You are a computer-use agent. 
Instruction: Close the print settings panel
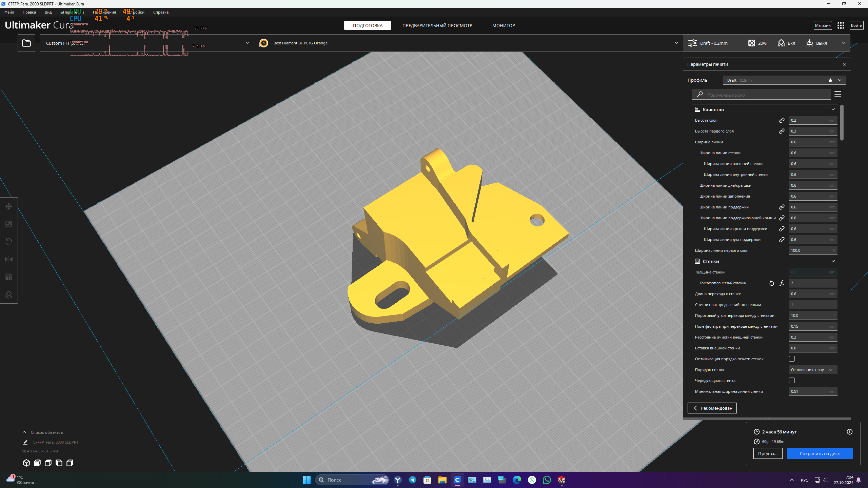(844, 64)
